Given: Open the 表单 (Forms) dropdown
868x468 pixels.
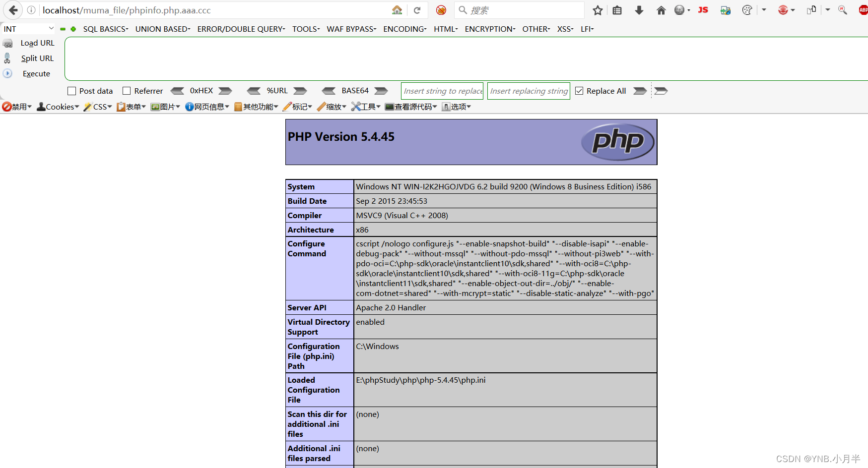Looking at the screenshot, I should (x=131, y=107).
